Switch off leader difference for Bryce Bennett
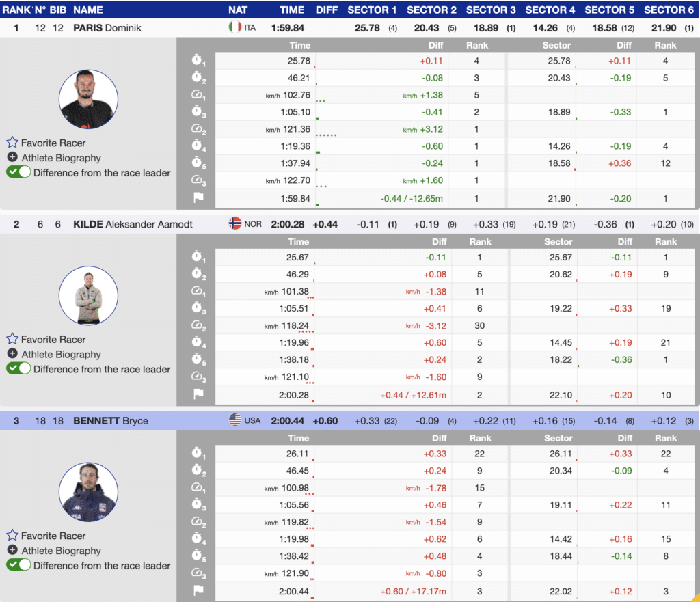This screenshot has height=602, width=700. [x=18, y=565]
